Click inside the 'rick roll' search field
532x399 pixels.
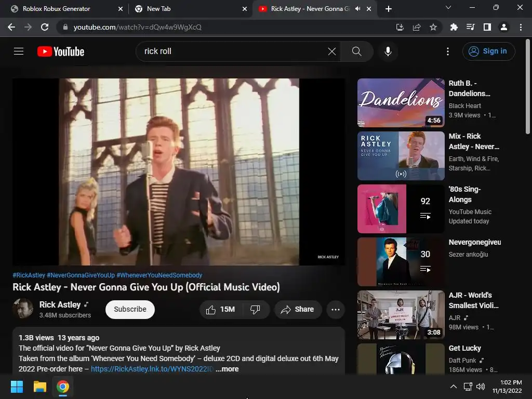coord(234,51)
